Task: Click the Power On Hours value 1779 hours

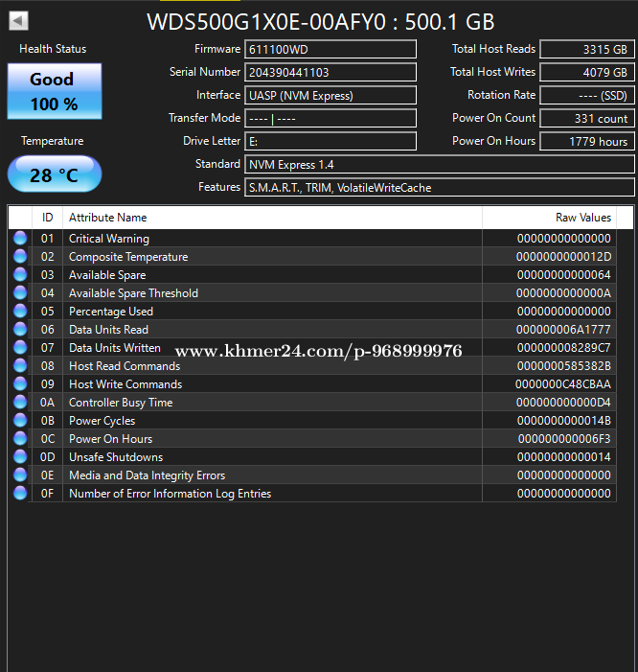Action: pyautogui.click(x=587, y=141)
